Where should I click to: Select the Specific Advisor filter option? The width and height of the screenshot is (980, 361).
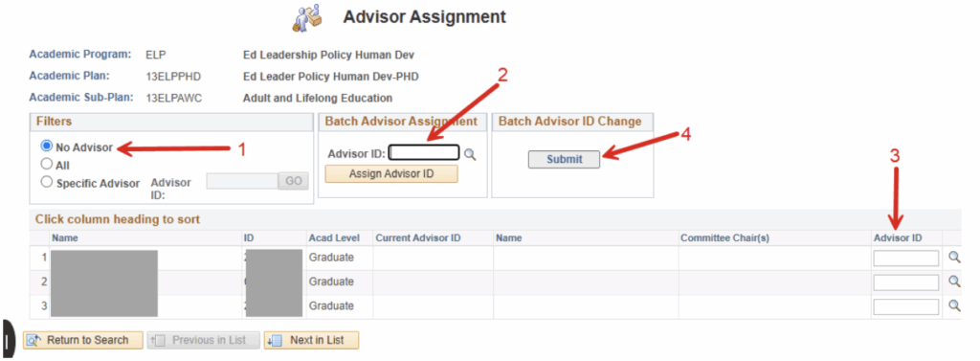pyautogui.click(x=46, y=183)
